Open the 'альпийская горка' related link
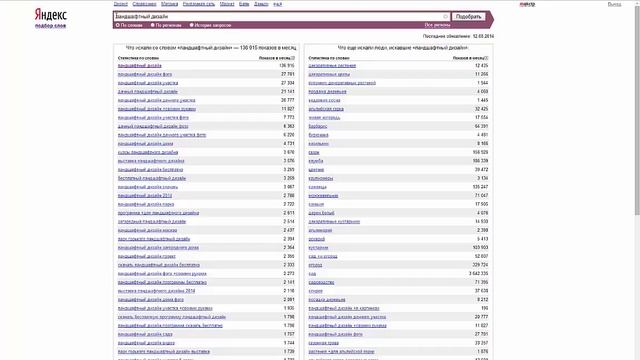Image resolution: width=640 pixels, height=360 pixels. point(326,109)
